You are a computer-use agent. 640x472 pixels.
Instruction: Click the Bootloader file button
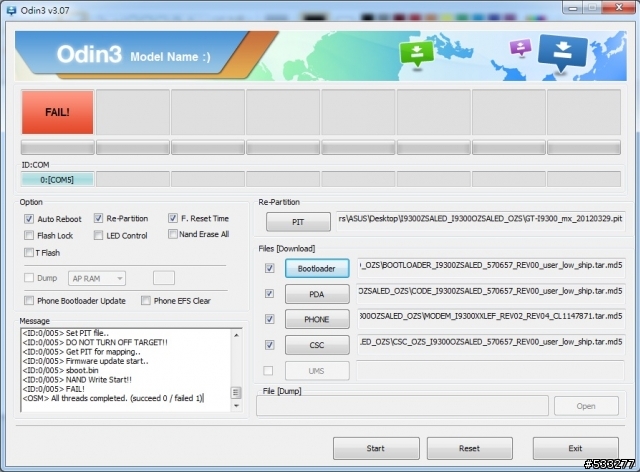[x=317, y=269]
